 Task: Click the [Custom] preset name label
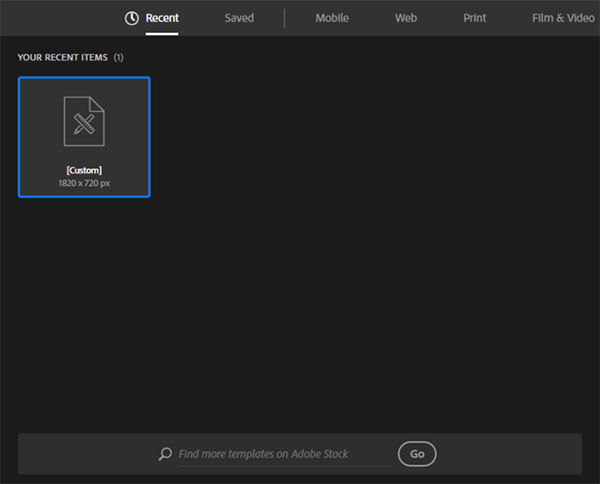click(84, 170)
